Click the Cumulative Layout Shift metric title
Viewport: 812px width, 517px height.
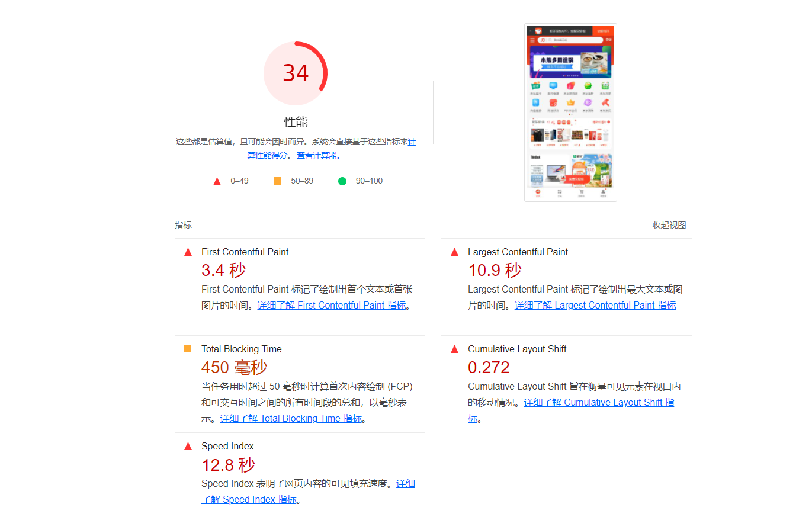point(517,349)
